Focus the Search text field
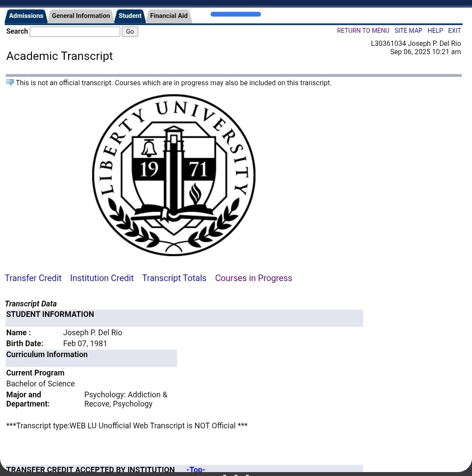Screen dimensions: 472x476 [x=75, y=31]
